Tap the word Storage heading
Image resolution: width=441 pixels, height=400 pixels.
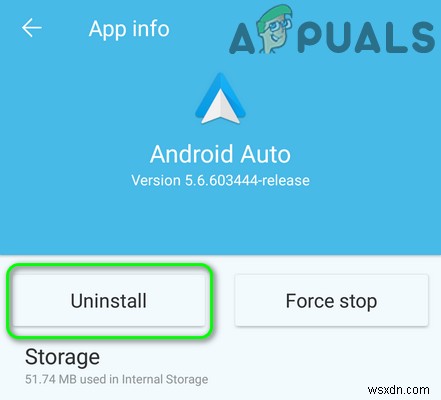(x=62, y=357)
